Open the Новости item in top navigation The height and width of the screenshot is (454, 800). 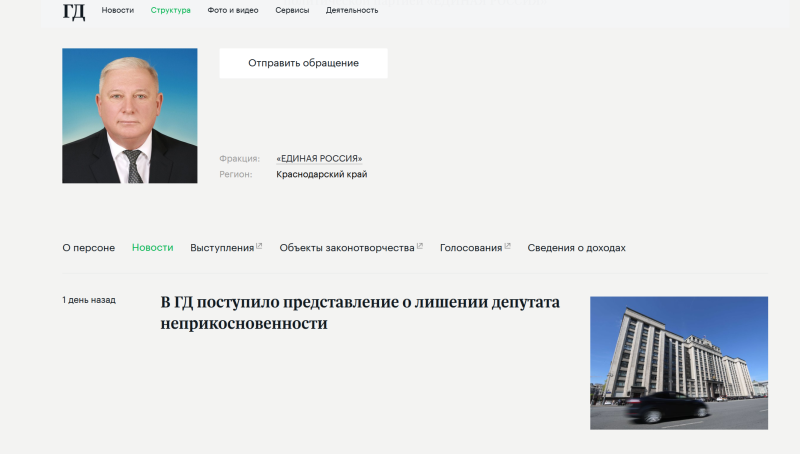pos(117,10)
